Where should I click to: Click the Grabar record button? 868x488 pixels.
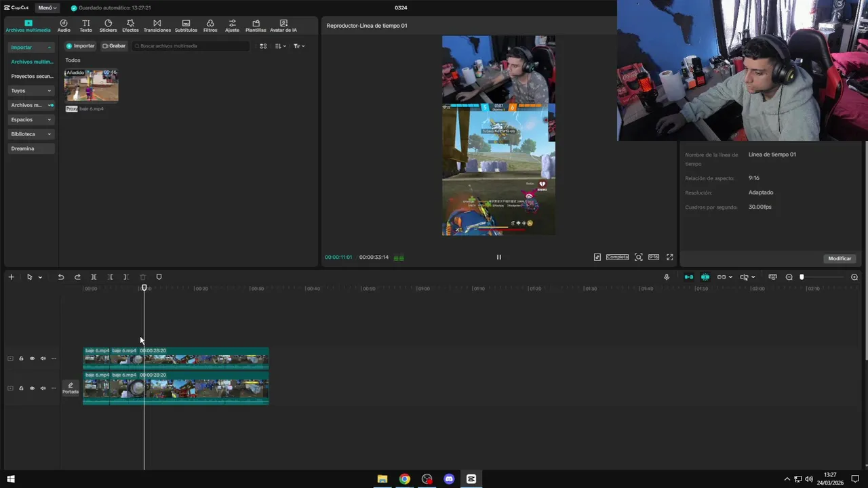(x=114, y=46)
